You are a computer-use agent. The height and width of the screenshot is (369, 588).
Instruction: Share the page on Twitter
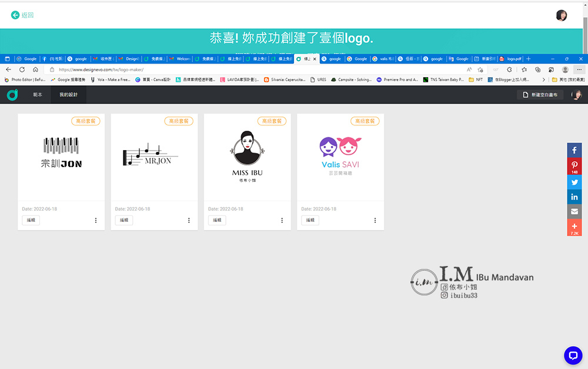click(574, 182)
